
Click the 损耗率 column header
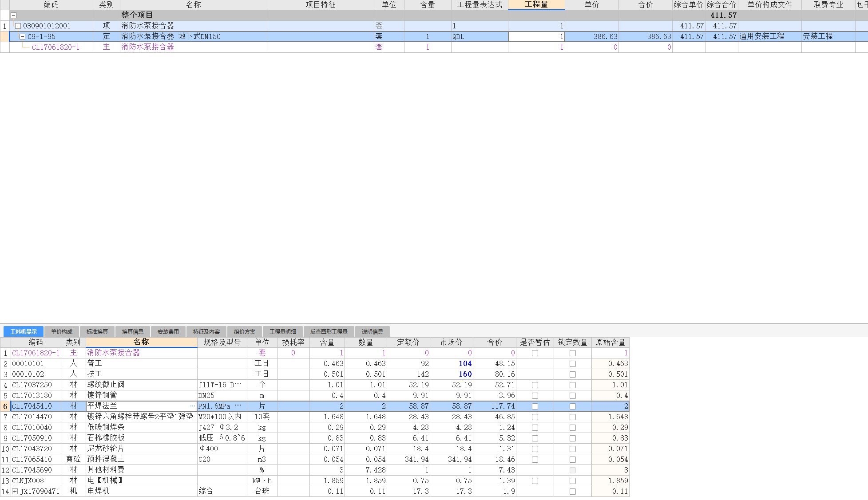293,342
